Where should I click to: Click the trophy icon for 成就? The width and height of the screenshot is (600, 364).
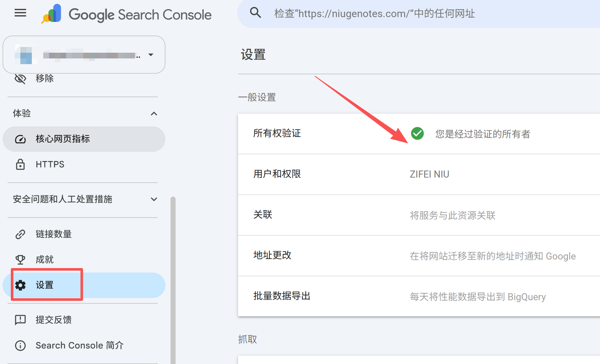20,260
